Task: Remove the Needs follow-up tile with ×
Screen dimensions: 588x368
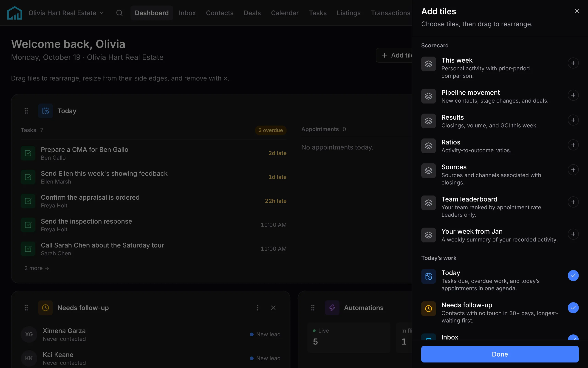Action: (x=273, y=308)
